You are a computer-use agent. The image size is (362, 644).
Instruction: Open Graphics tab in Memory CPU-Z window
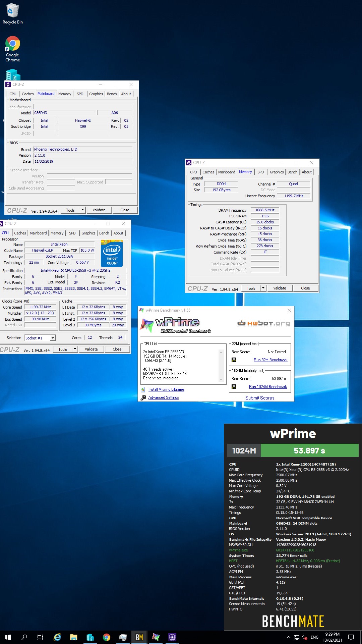coord(277,172)
